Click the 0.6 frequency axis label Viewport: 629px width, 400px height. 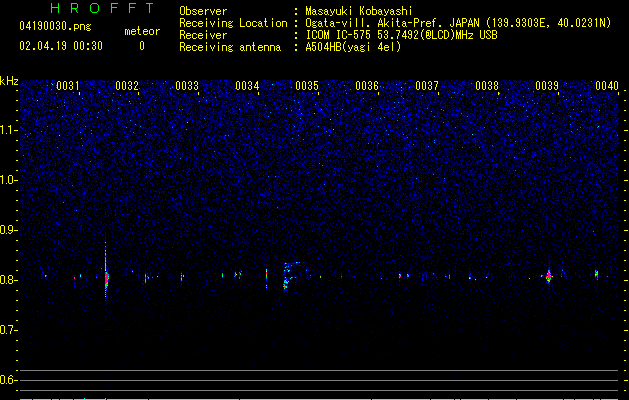point(9,380)
